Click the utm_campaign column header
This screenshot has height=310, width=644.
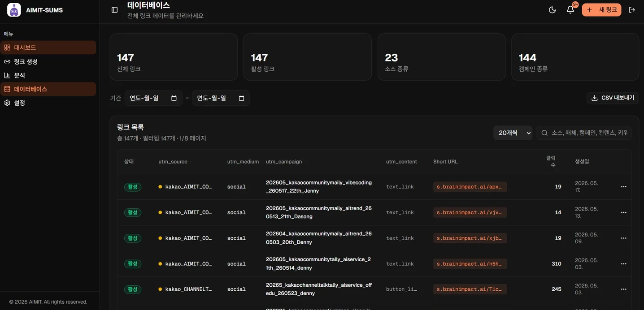(284, 162)
